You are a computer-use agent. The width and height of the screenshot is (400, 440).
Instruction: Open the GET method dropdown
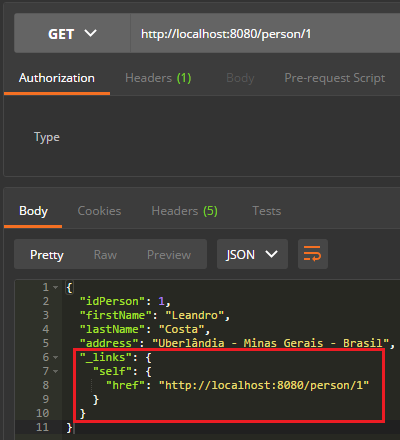pyautogui.click(x=72, y=33)
